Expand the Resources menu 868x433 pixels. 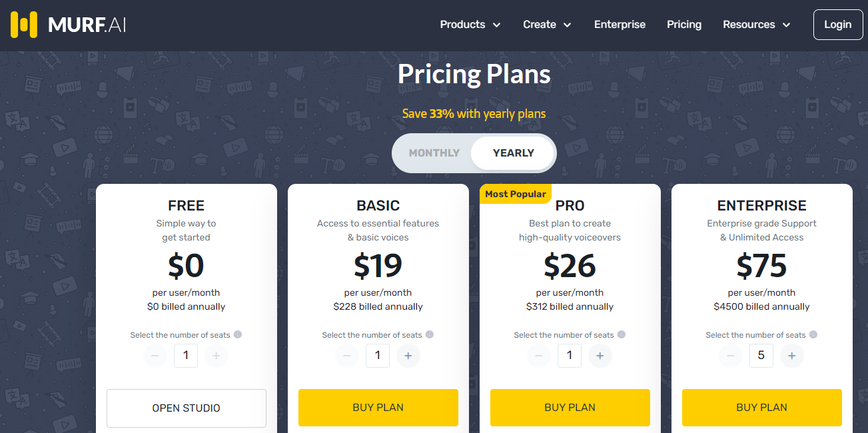click(x=757, y=25)
